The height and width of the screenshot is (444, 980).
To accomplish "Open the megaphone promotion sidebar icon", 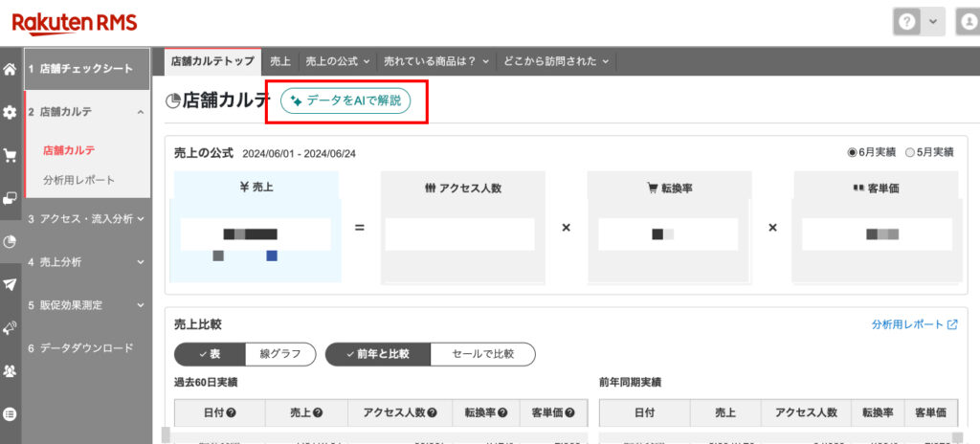I will (x=10, y=327).
